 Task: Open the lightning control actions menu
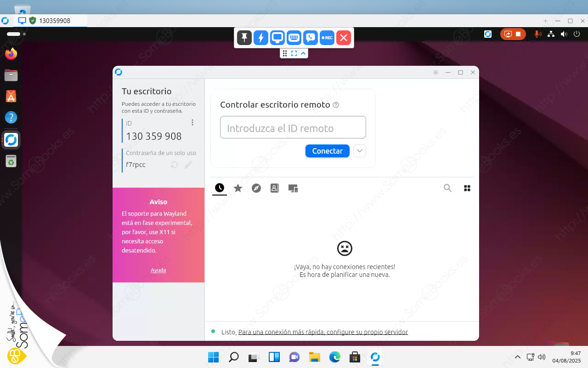(261, 38)
